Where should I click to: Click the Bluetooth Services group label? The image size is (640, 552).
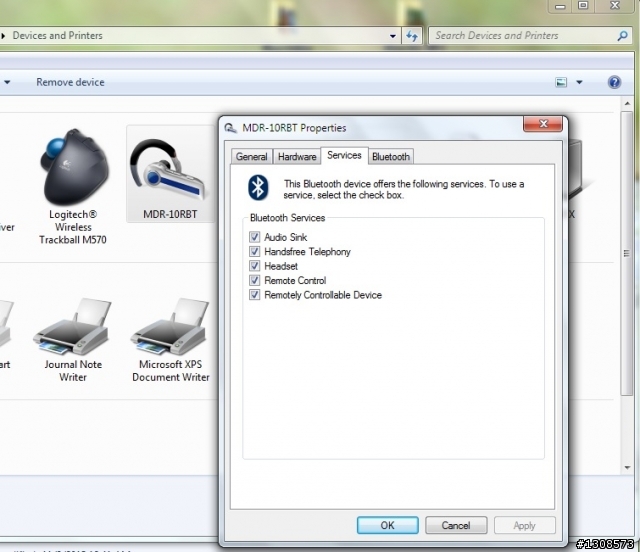point(287,218)
